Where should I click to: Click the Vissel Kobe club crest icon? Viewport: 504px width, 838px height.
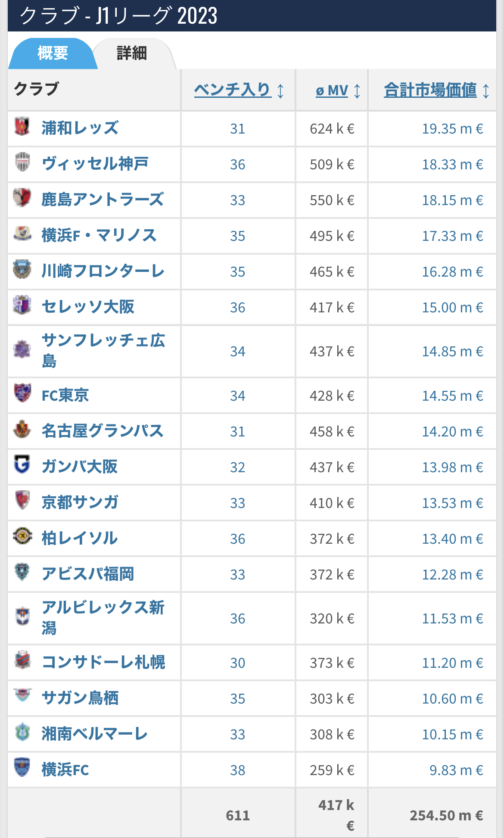point(22,162)
